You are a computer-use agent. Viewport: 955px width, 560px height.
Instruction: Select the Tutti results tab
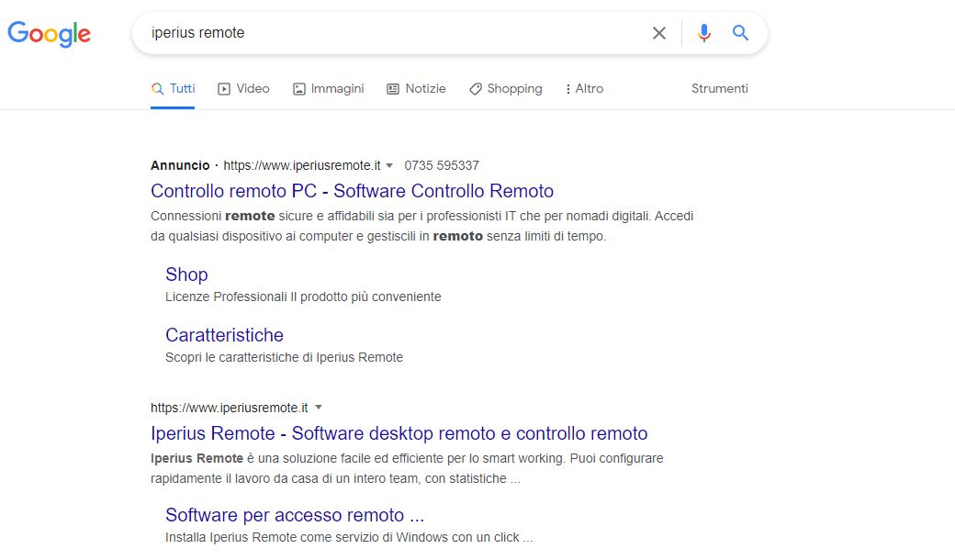173,89
